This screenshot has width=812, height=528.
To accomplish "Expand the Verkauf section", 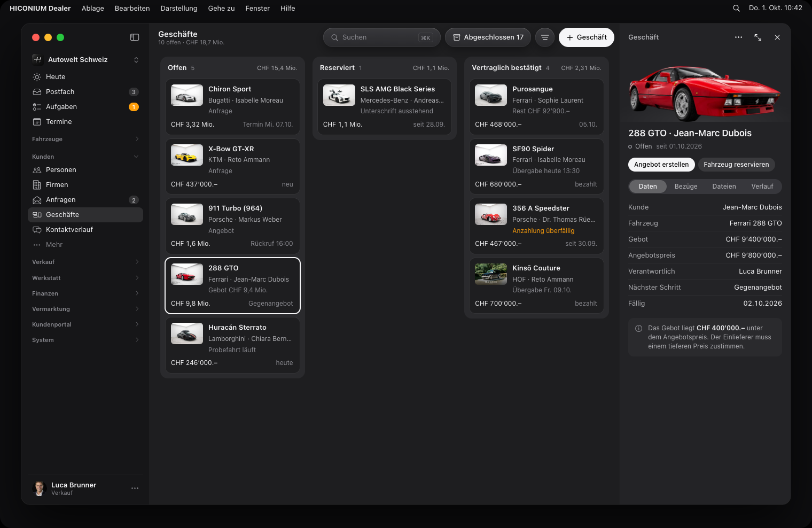I will click(85, 262).
